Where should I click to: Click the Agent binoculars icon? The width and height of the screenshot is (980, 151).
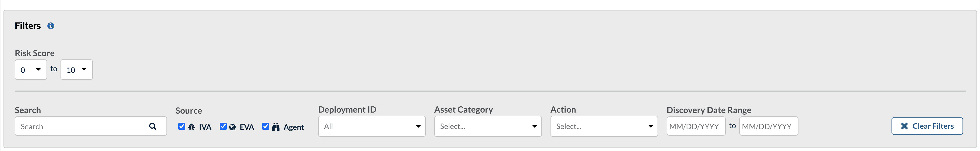(276, 127)
